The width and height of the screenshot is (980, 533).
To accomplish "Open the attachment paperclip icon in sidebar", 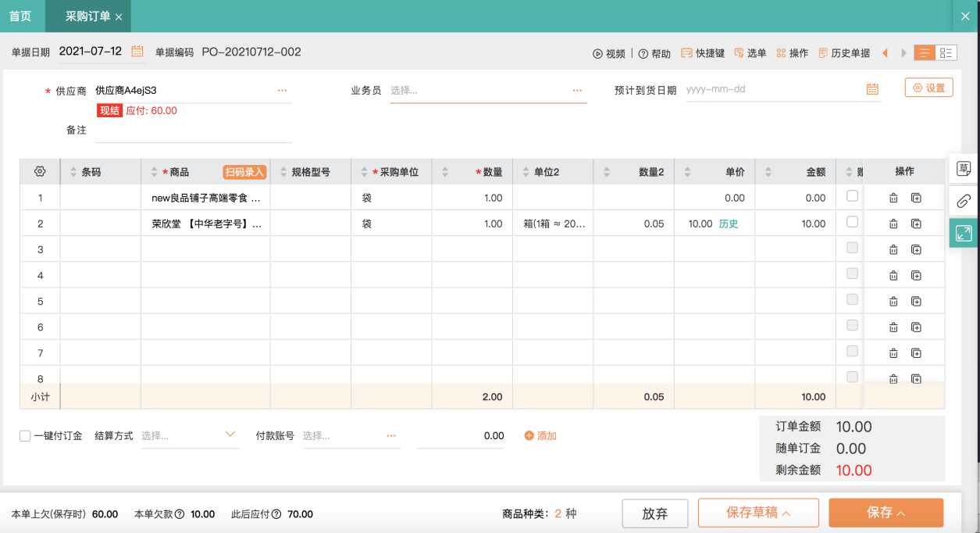I will click(964, 201).
